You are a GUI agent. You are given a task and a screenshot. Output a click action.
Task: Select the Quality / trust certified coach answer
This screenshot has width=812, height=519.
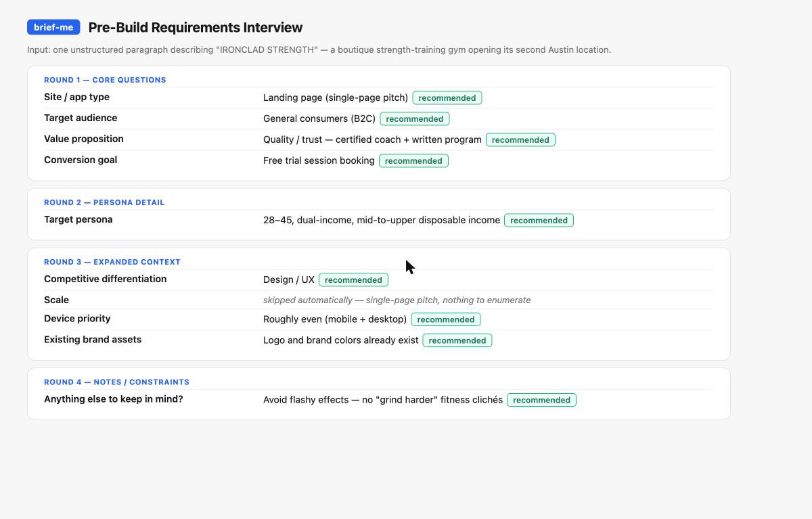372,139
